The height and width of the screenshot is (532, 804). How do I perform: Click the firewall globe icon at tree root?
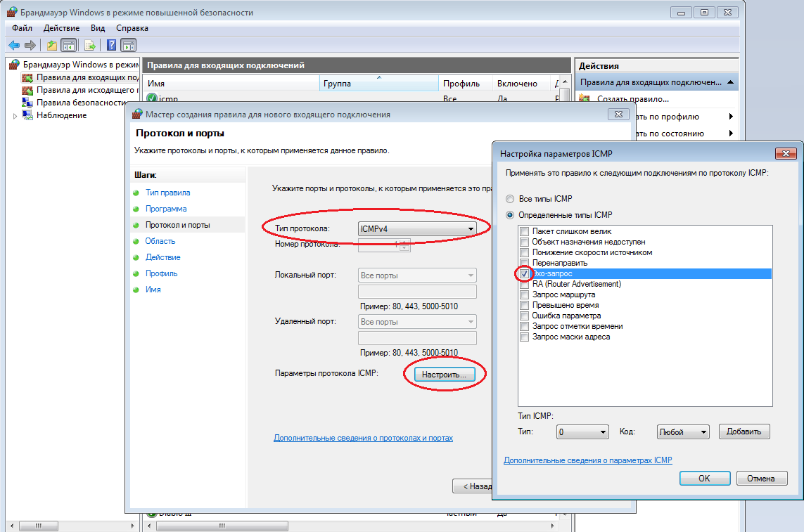15,65
